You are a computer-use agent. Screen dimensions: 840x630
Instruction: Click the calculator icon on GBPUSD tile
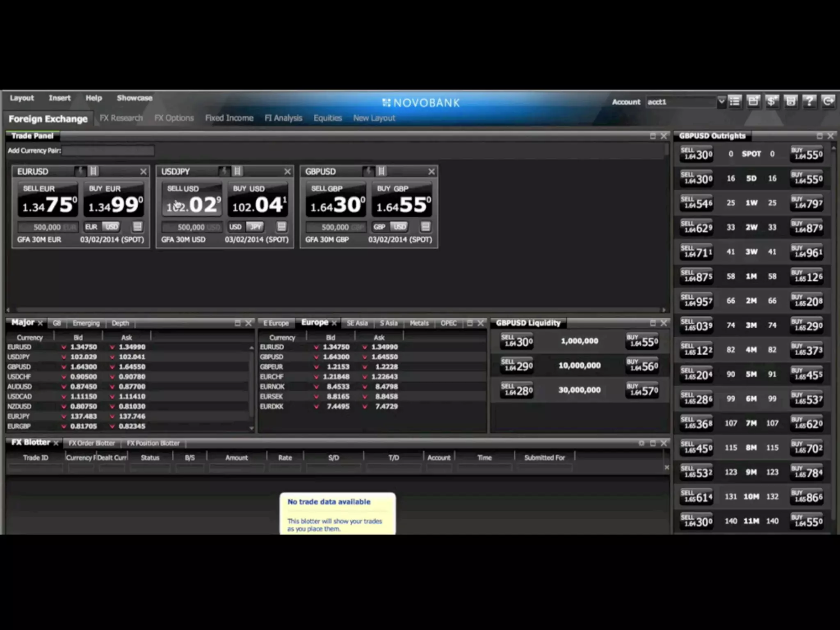point(425,226)
